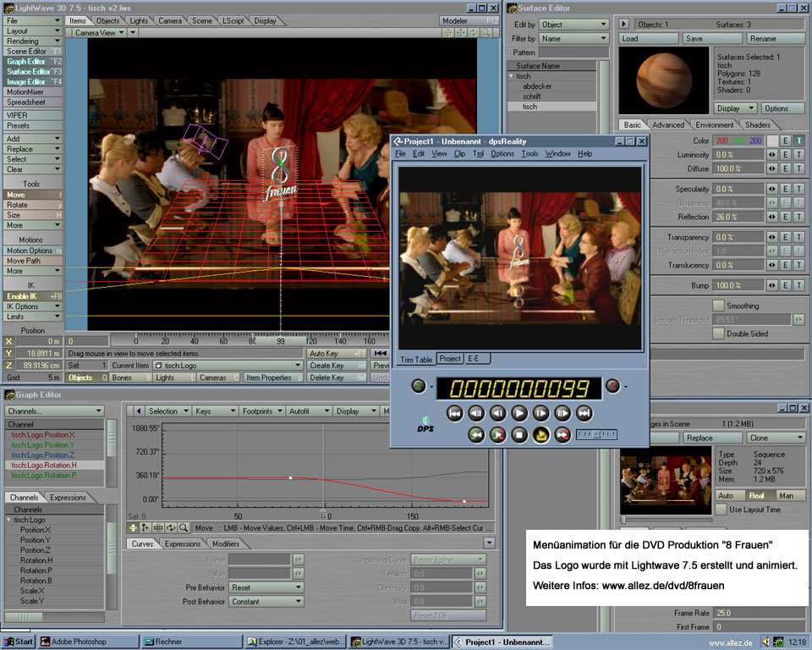This screenshot has height=650, width=812.
Task: Select the Roll tool icon in Graph Editor
Action: pos(170,527)
